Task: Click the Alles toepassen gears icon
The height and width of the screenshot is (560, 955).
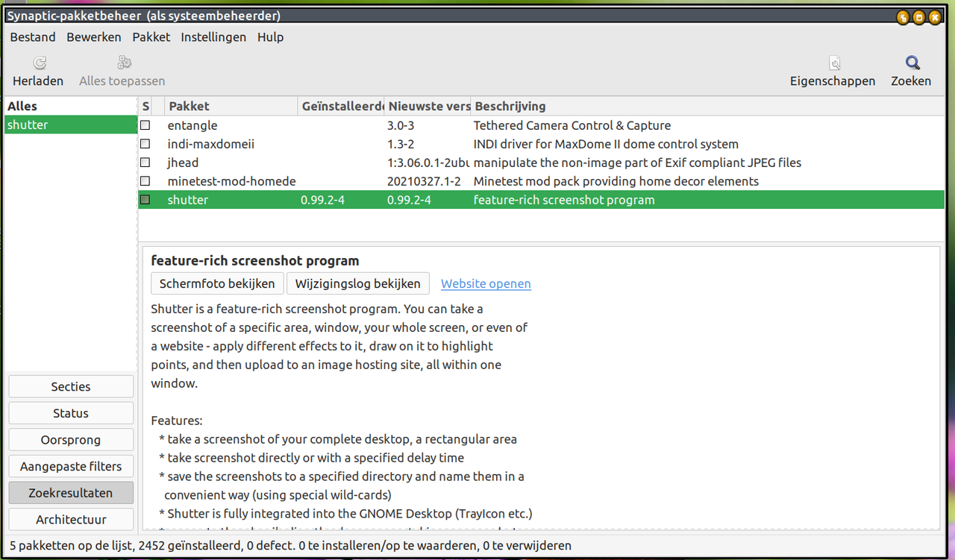Action: click(x=125, y=63)
